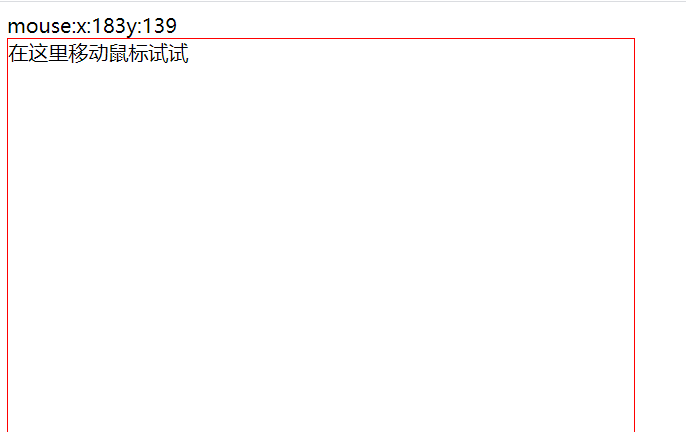Click the mouse coordinate readout text

(92, 26)
